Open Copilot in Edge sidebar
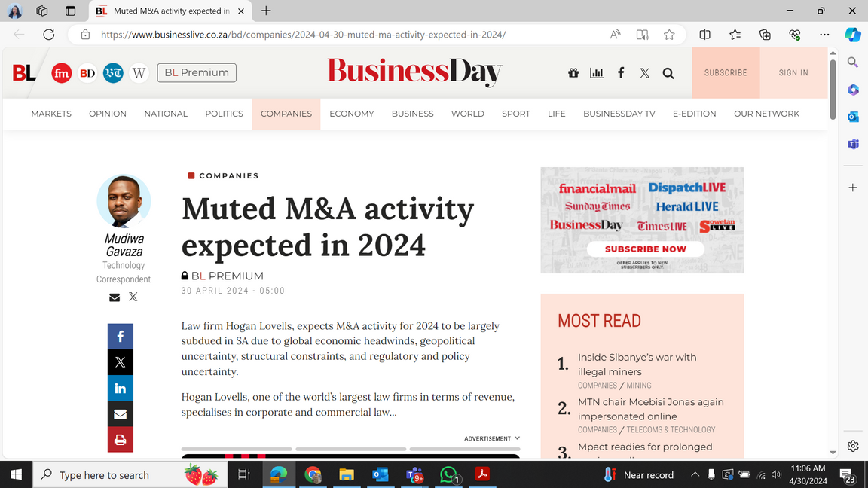The width and height of the screenshot is (868, 488). tap(852, 35)
